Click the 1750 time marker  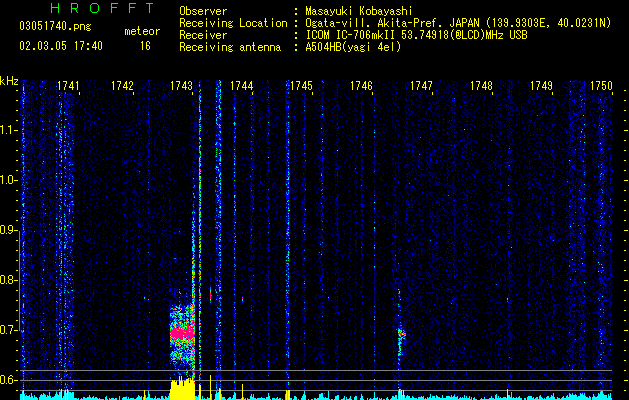[x=601, y=86]
